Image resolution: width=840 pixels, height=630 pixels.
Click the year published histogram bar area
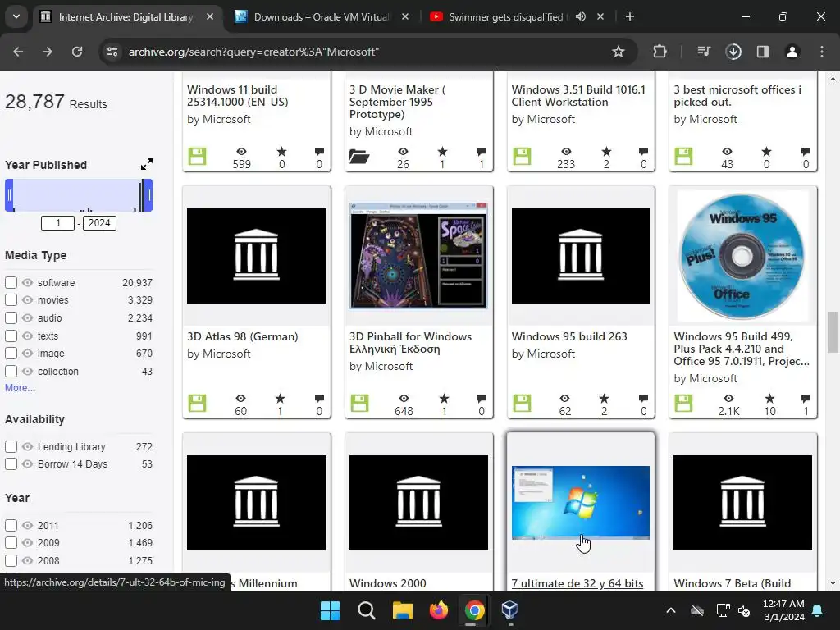[79, 195]
